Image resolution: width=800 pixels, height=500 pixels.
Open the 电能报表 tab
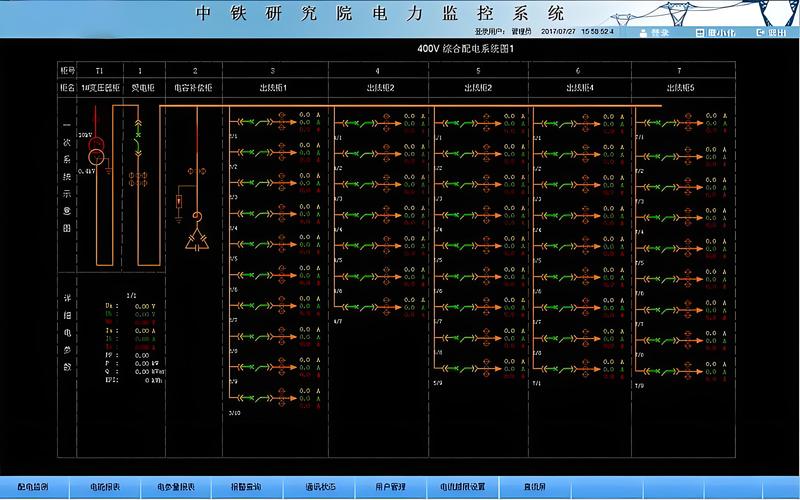(x=105, y=487)
